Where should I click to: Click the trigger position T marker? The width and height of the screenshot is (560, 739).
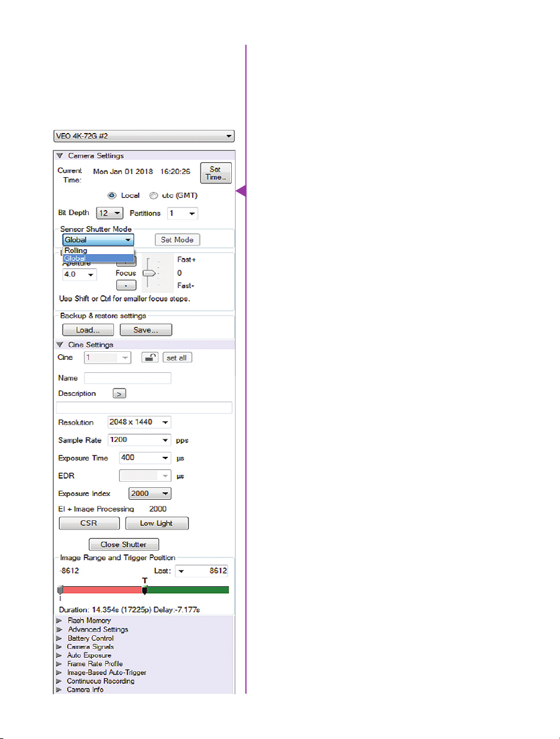145,590
